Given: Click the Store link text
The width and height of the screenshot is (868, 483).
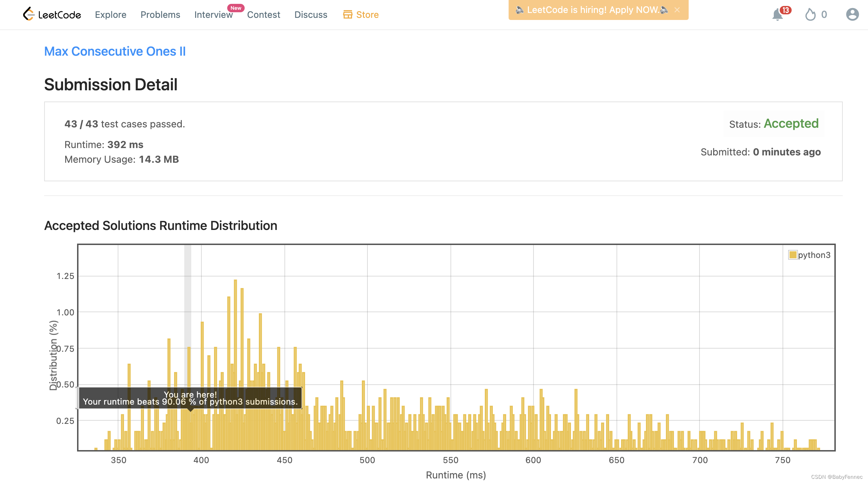Looking at the screenshot, I should click(x=367, y=15).
